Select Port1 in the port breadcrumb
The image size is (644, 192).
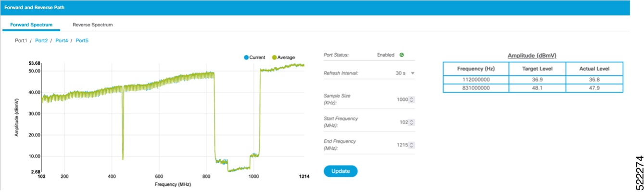21,41
